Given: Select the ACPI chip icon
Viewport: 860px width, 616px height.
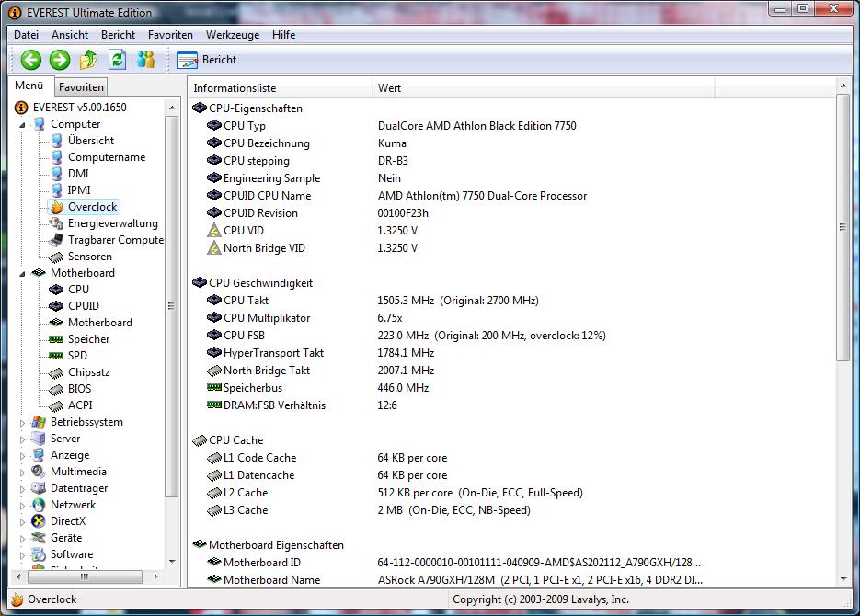Looking at the screenshot, I should (x=56, y=405).
